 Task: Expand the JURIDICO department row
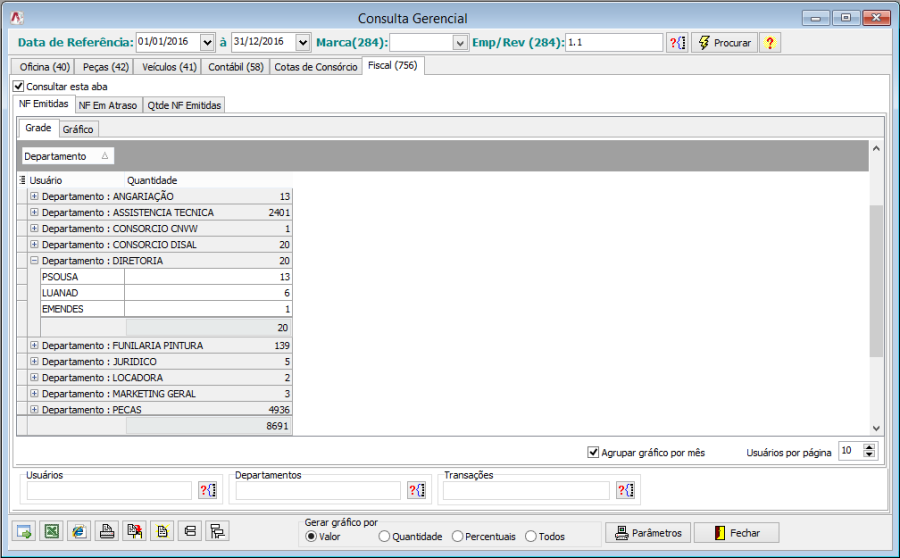pyautogui.click(x=34, y=362)
